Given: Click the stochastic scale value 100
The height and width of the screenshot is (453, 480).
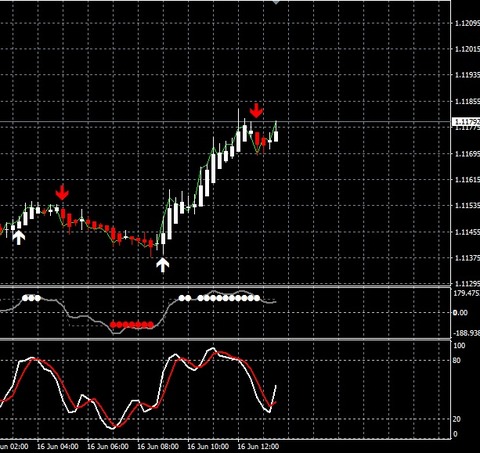Looking at the screenshot, I should click(x=459, y=346).
